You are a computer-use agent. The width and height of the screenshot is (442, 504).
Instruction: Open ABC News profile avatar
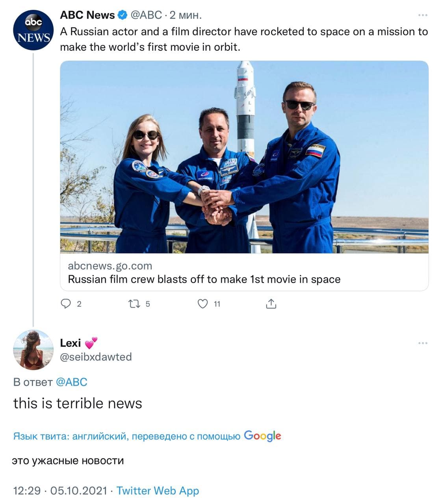pyautogui.click(x=33, y=30)
